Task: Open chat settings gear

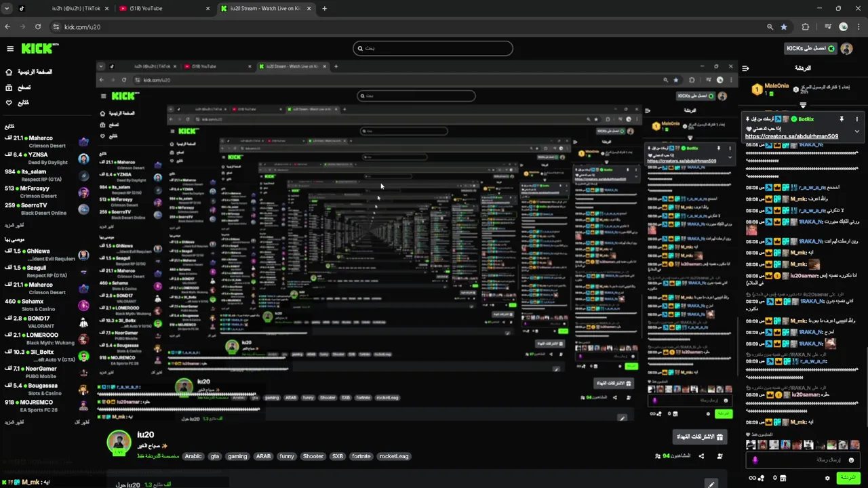Action: (x=827, y=478)
